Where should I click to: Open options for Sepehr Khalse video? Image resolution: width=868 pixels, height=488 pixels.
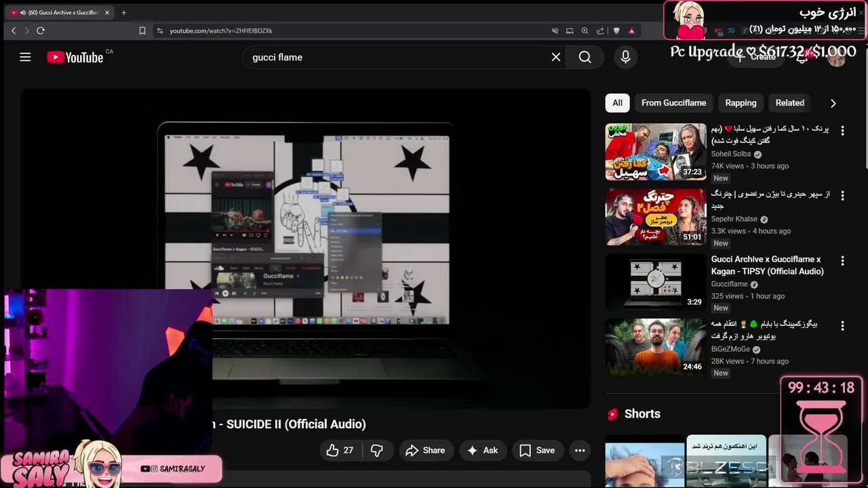[842, 195]
